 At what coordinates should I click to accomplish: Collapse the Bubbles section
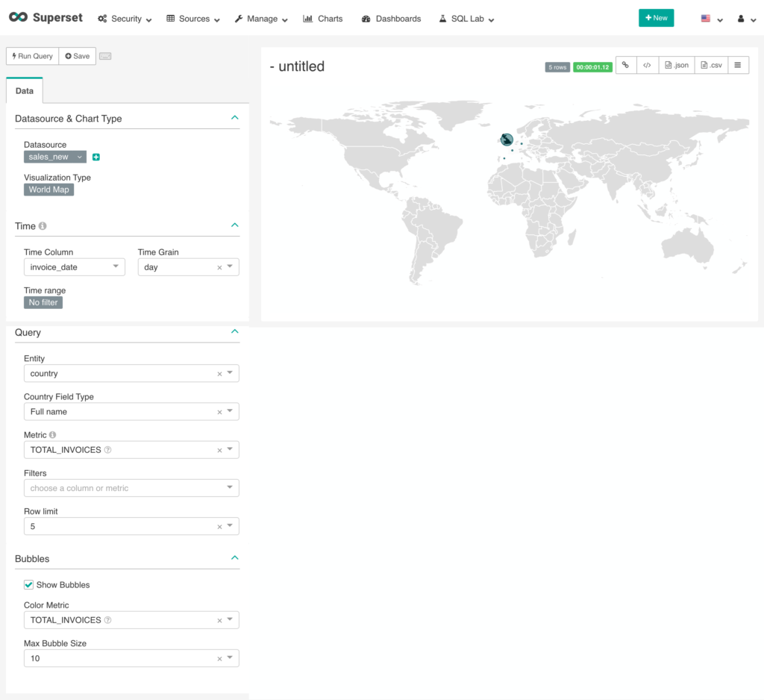(x=234, y=557)
